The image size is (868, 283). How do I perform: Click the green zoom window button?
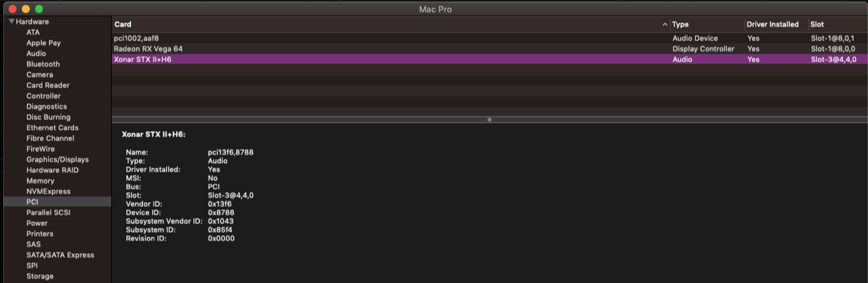click(39, 9)
